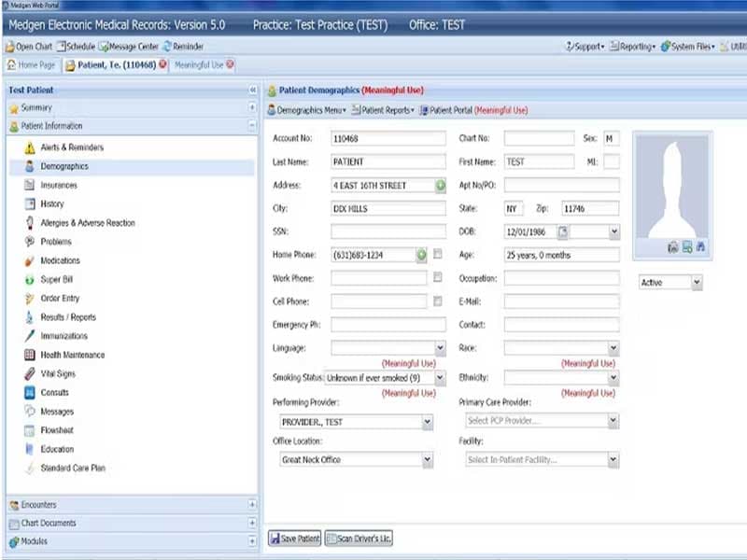The width and height of the screenshot is (747, 560).
Task: Toggle the Work Phone checkbox
Action: coord(438,278)
